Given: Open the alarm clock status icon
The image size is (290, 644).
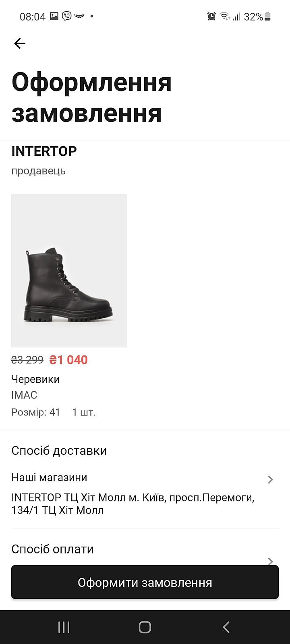Looking at the screenshot, I should click(211, 17).
